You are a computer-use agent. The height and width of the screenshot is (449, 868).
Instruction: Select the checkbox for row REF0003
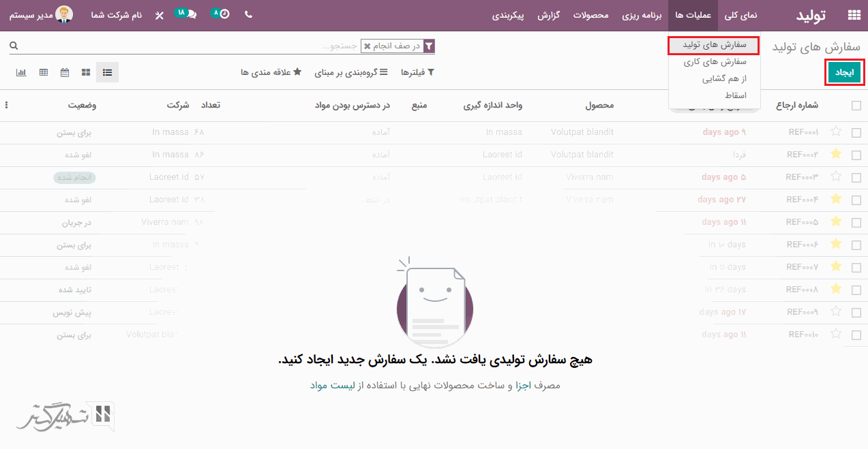pyautogui.click(x=856, y=177)
